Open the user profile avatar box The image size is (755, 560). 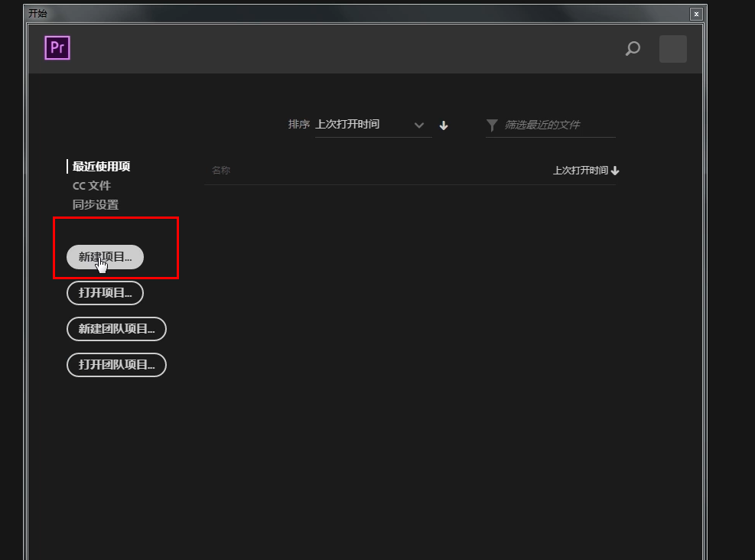[672, 49]
